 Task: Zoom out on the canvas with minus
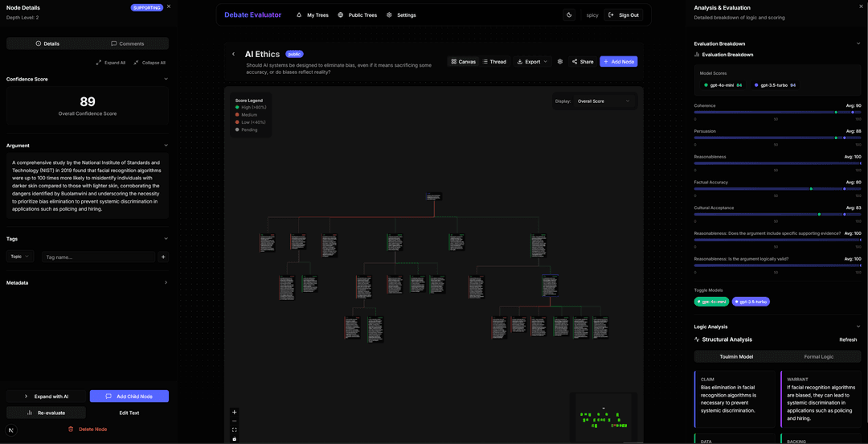click(235, 421)
